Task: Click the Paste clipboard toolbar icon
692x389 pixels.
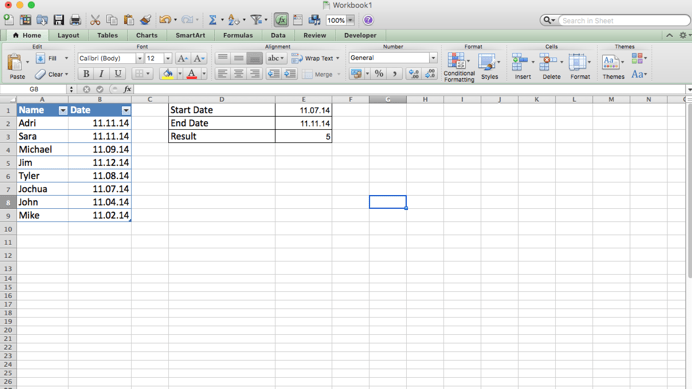Action: (128, 20)
